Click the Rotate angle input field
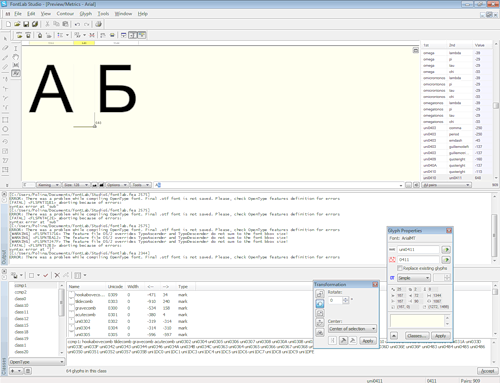This screenshot has width=500, height=383. pos(335,300)
